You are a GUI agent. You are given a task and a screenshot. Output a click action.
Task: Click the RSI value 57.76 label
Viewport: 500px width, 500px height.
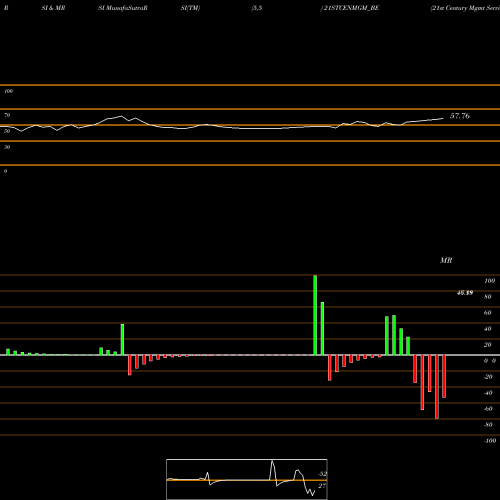coord(460,116)
